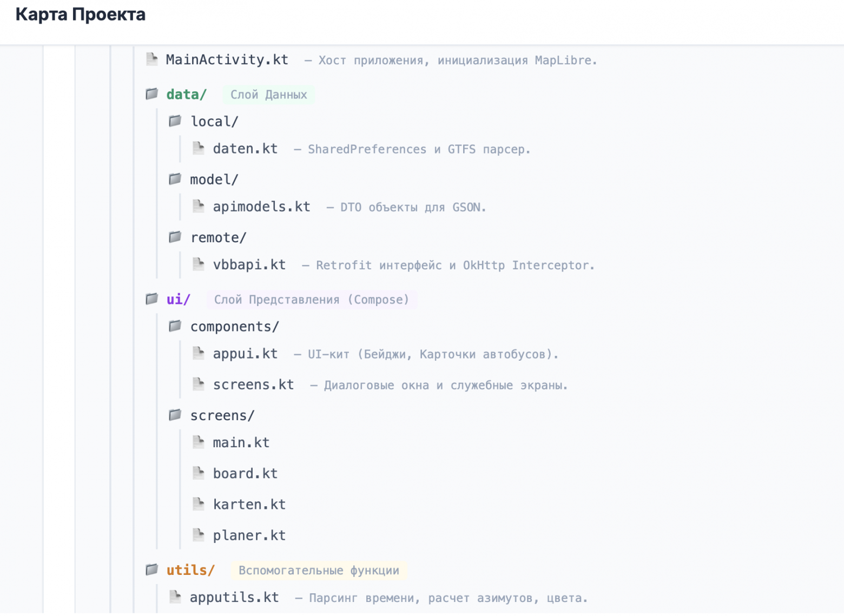
Task: Click the file icon before apputils.kt
Action: pos(175,597)
